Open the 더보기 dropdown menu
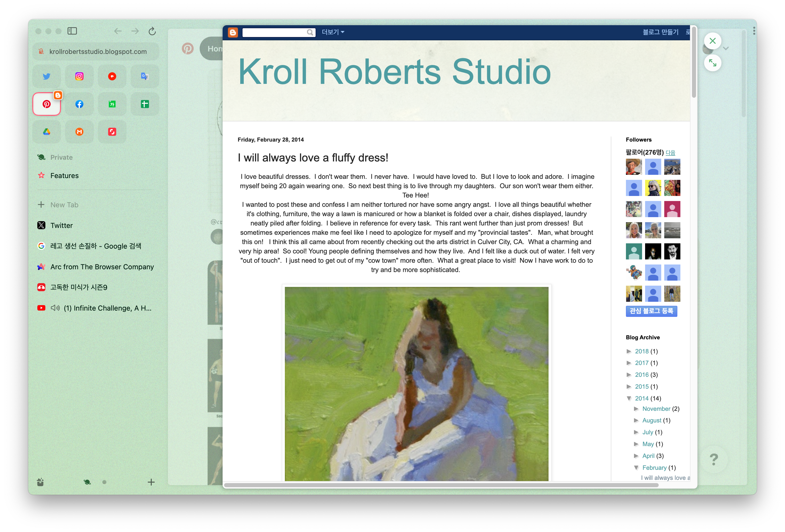Viewport: 785px width, 532px height. tap(333, 32)
